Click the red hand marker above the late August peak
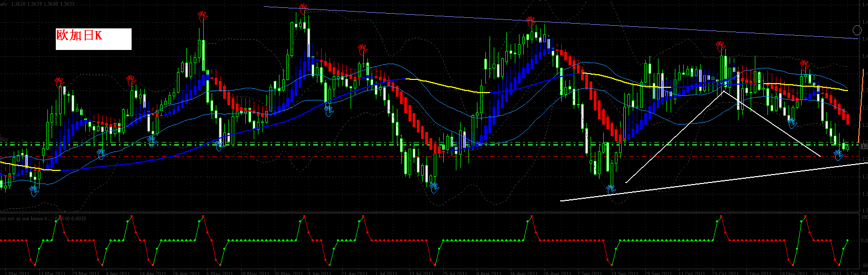The image size is (868, 275). (x=531, y=21)
